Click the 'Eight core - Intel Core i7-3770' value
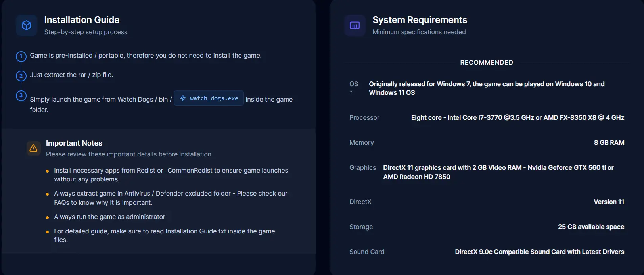Screen dimensions: 644x275 click(517, 118)
